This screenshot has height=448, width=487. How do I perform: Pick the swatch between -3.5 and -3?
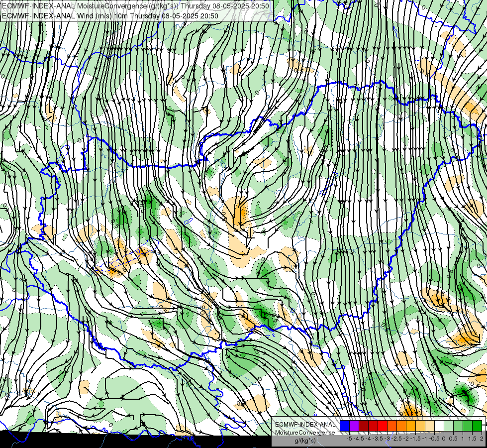click(x=383, y=426)
